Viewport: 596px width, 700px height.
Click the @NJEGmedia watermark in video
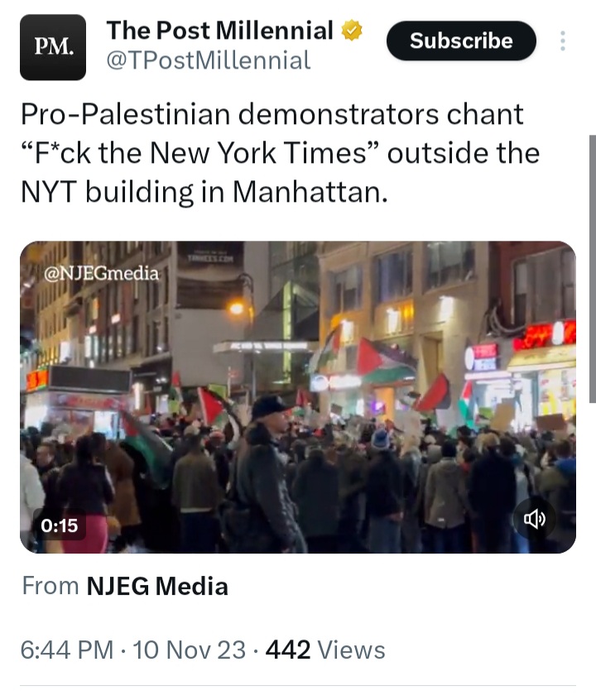102,273
